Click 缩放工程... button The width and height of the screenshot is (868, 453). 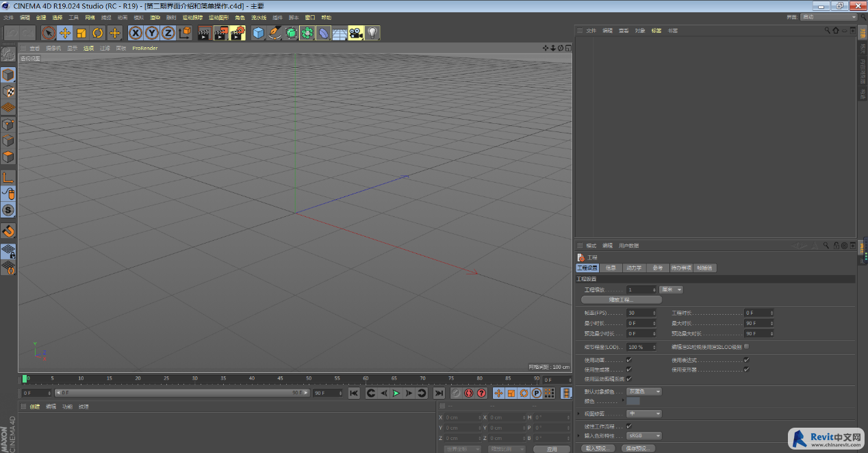[622, 300]
